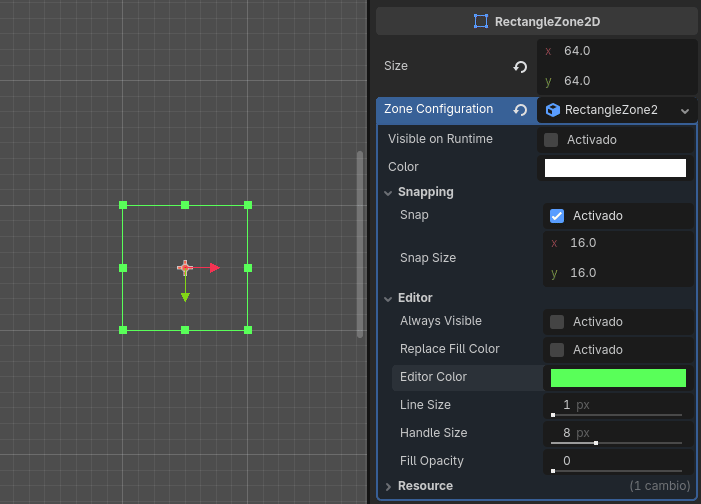Image resolution: width=701 pixels, height=504 pixels.
Task: Select the bottom-right green resize handle
Action: click(x=248, y=330)
